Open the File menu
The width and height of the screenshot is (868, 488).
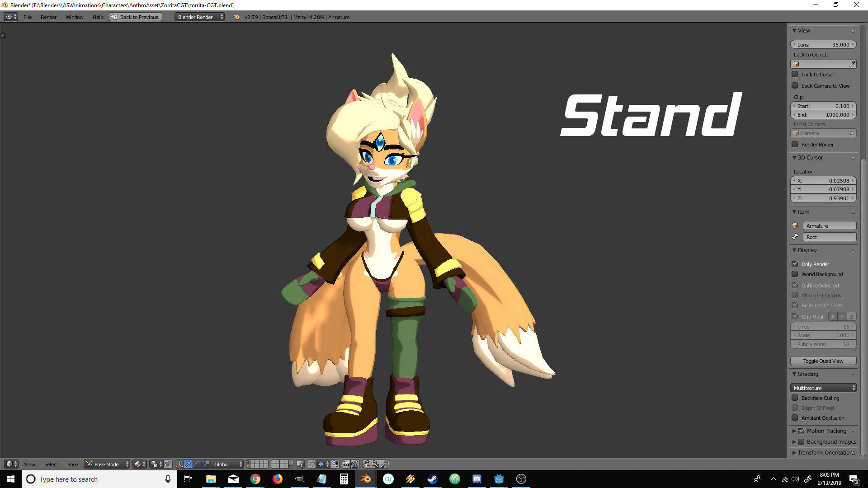coord(28,17)
